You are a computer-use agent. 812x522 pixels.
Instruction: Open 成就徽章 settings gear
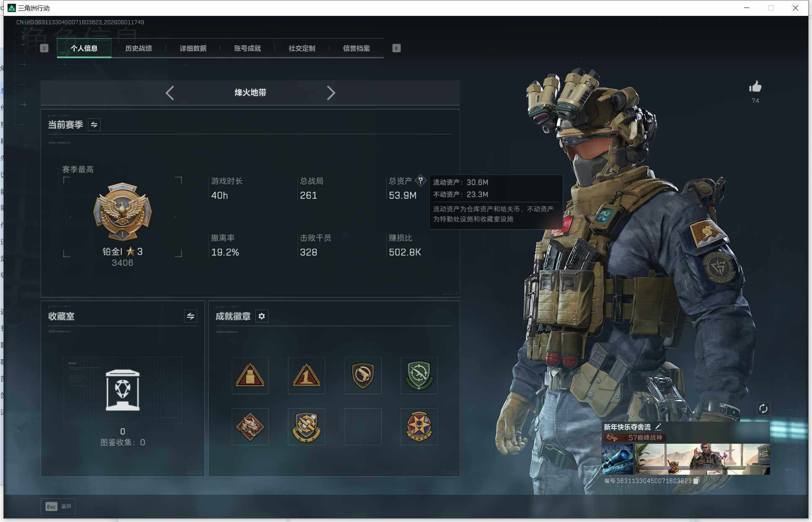262,316
